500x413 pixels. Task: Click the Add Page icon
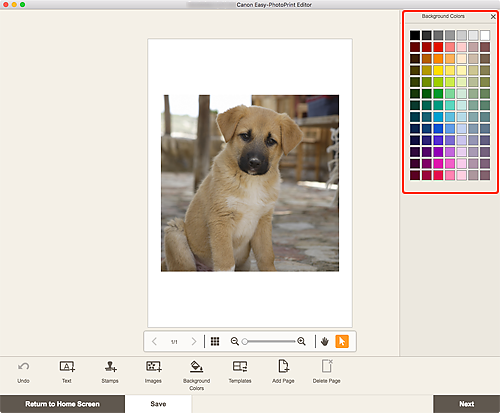tap(283, 366)
